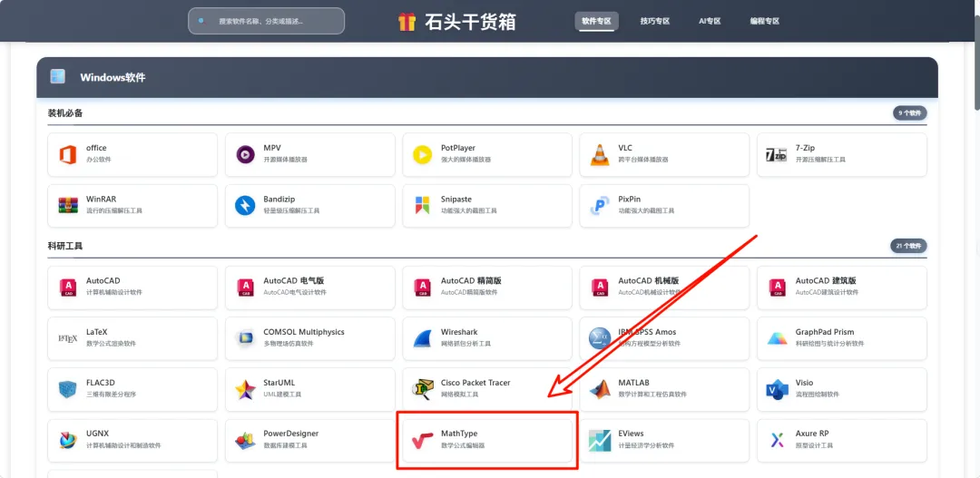Click the UGNX icon
The image size is (980, 478).
[x=67, y=441]
